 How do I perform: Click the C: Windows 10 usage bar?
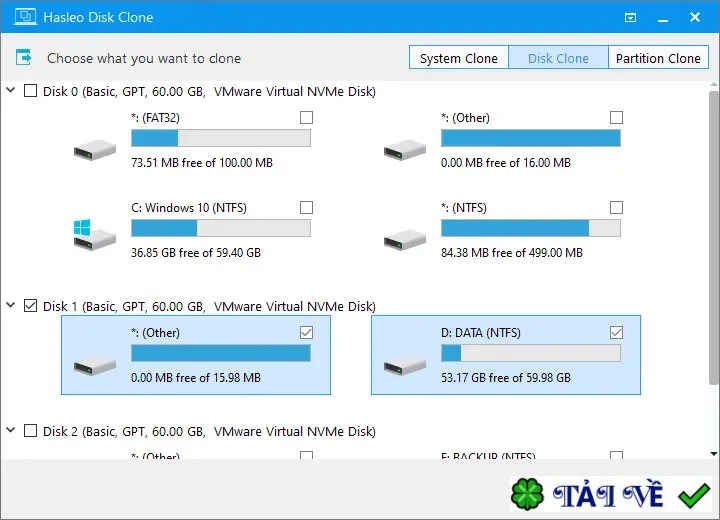pyautogui.click(x=221, y=228)
